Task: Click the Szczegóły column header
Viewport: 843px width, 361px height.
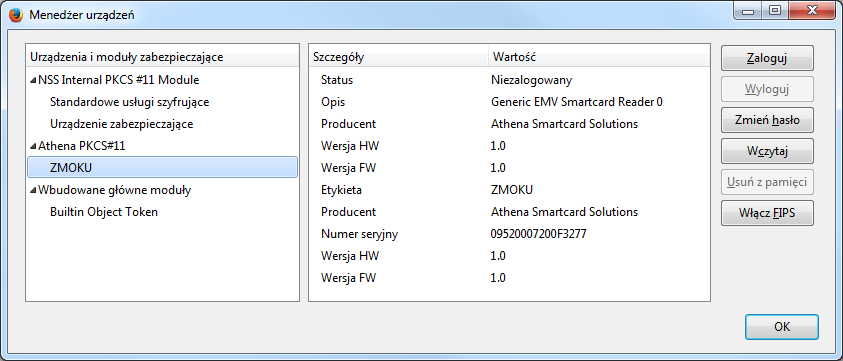Action: pyautogui.click(x=398, y=56)
